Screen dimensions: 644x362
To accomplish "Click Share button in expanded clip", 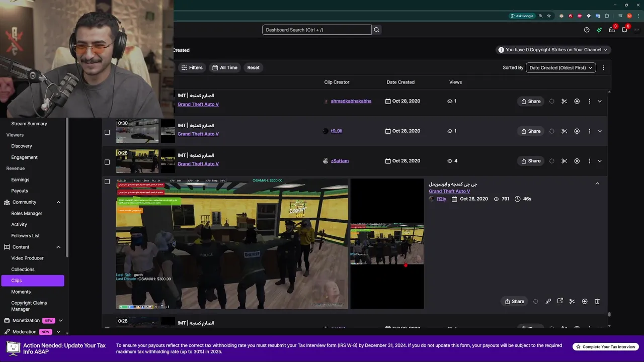I will pos(514,301).
